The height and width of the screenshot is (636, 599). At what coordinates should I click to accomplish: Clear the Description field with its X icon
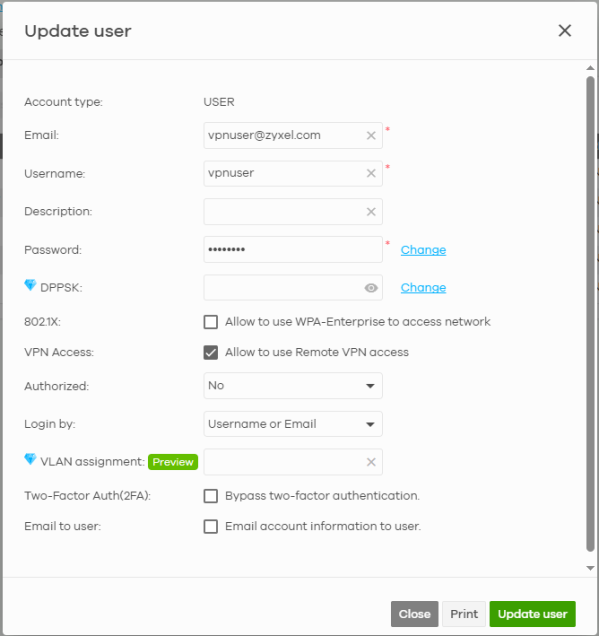click(371, 211)
